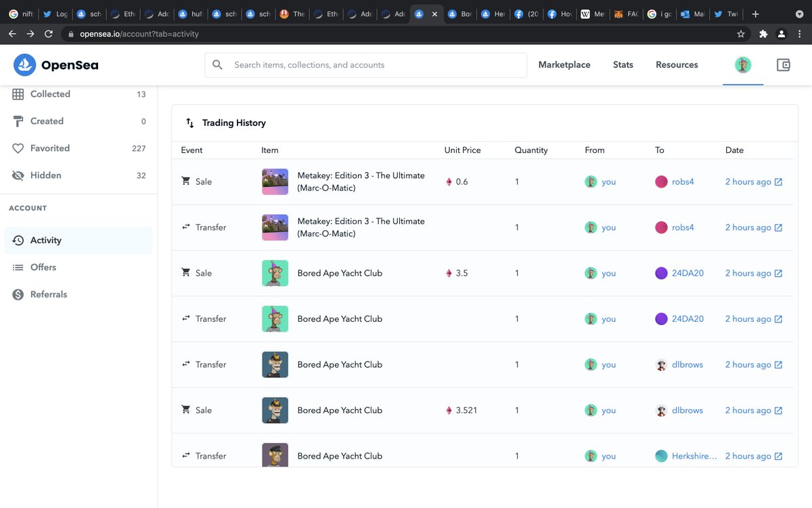Reload the page with refresh icon
Screen dimensions: 812x508
click(49, 34)
